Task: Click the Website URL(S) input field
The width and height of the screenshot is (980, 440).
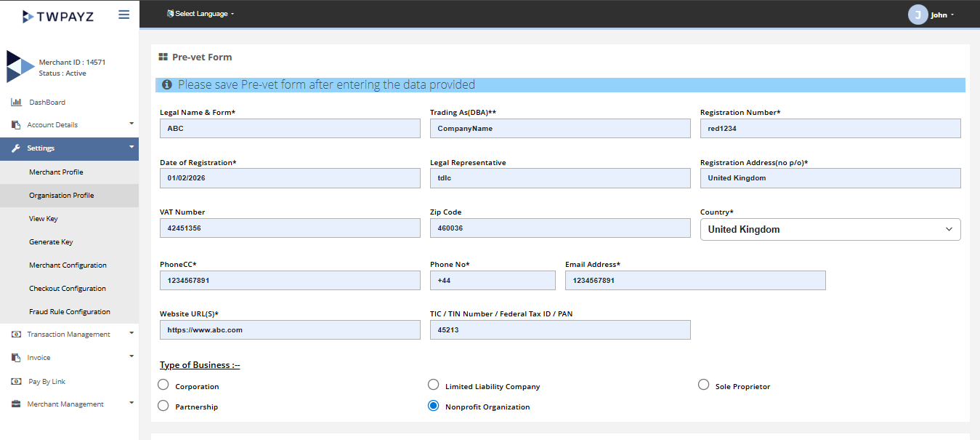Action: coord(289,330)
